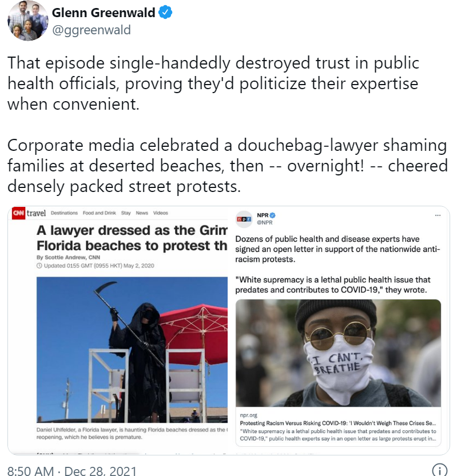Click the @NPR handle in the embedded tweet
The height and width of the screenshot is (476, 453).
(x=265, y=222)
